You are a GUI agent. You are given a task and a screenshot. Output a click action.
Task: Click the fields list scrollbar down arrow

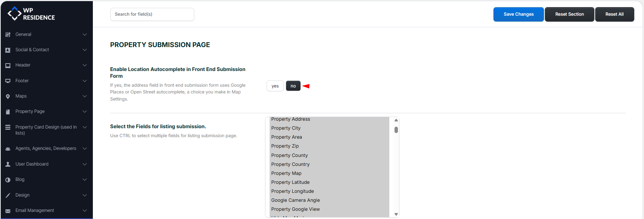tap(396, 214)
